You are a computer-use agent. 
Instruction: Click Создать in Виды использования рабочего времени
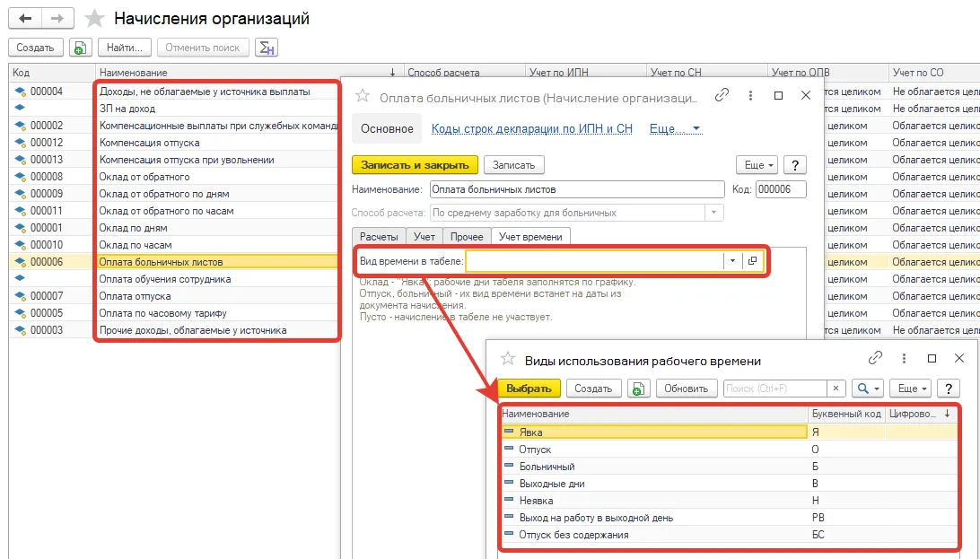point(593,389)
